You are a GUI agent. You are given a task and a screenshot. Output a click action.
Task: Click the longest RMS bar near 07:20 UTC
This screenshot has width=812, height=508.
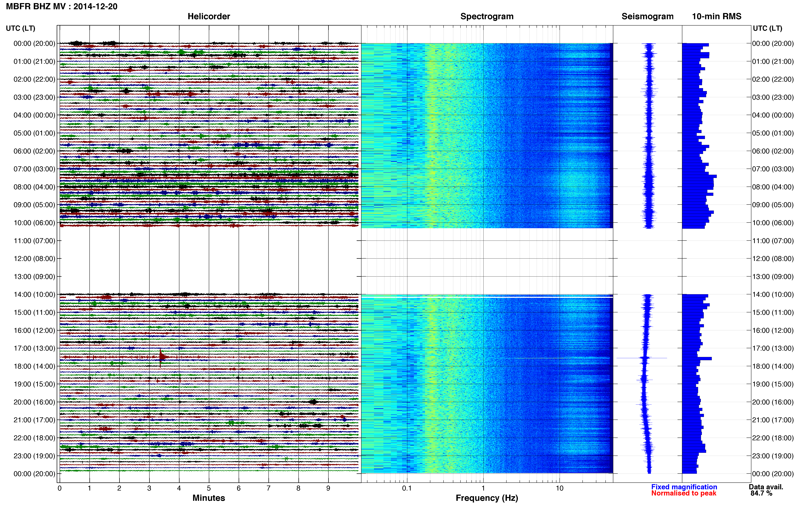pos(699,176)
